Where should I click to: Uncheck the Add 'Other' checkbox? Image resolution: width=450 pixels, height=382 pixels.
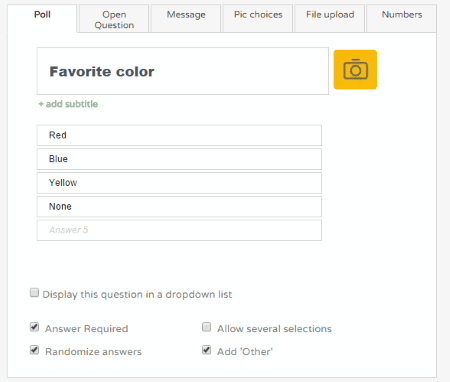coord(207,350)
